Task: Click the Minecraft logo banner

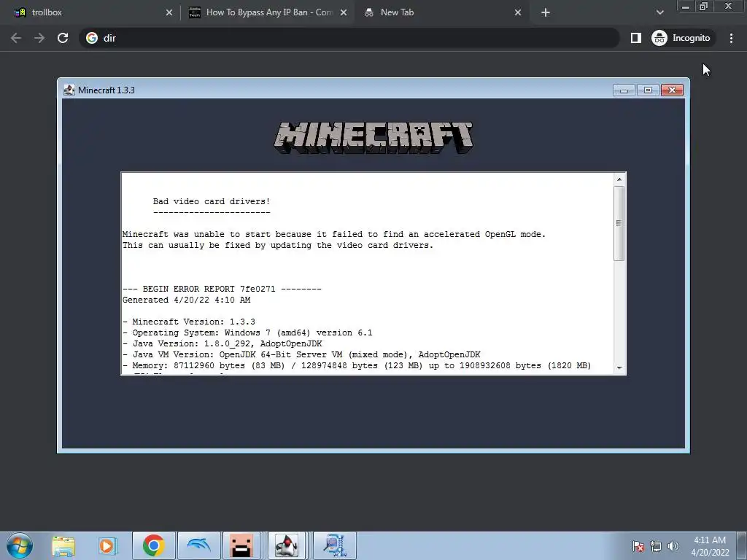Action: pyautogui.click(x=373, y=138)
